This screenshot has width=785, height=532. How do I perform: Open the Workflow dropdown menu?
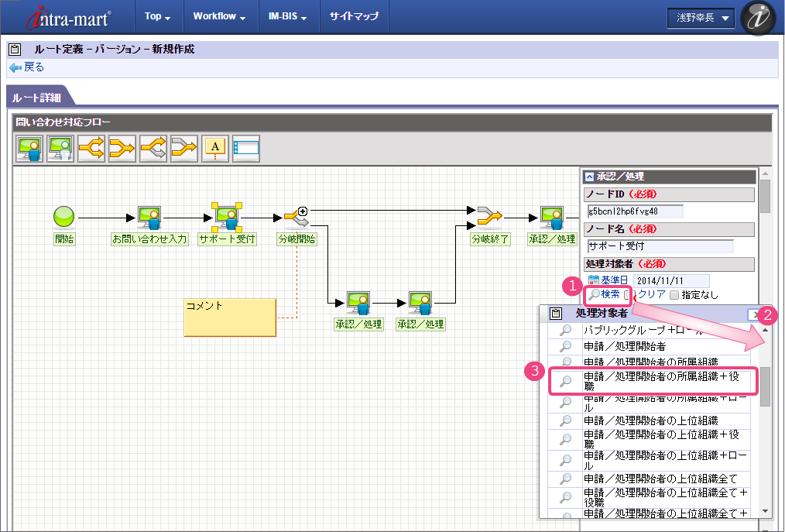[219, 16]
